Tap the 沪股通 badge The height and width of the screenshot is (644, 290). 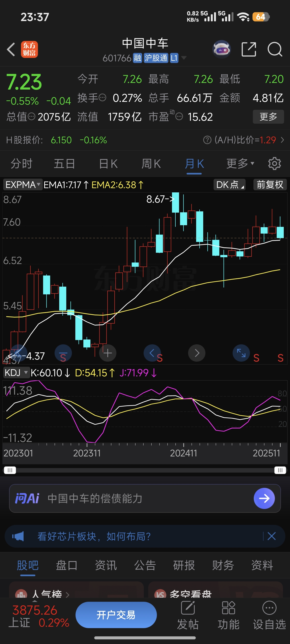(156, 58)
